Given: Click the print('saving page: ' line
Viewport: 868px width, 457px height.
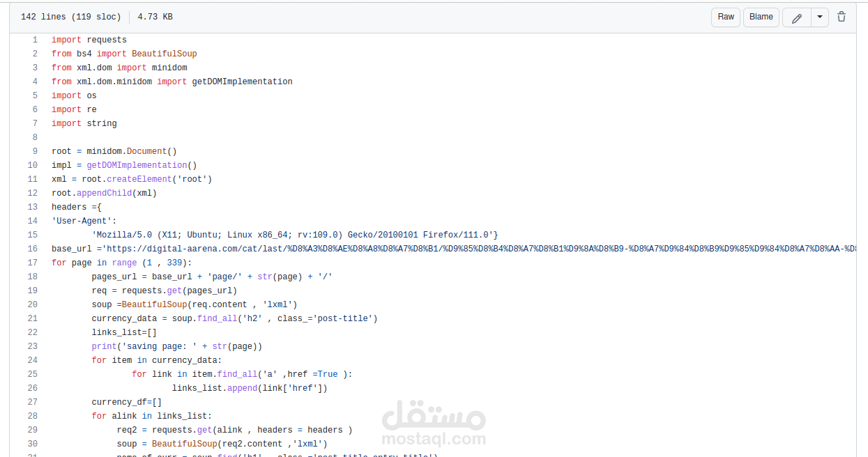Looking at the screenshot, I should coord(176,346).
